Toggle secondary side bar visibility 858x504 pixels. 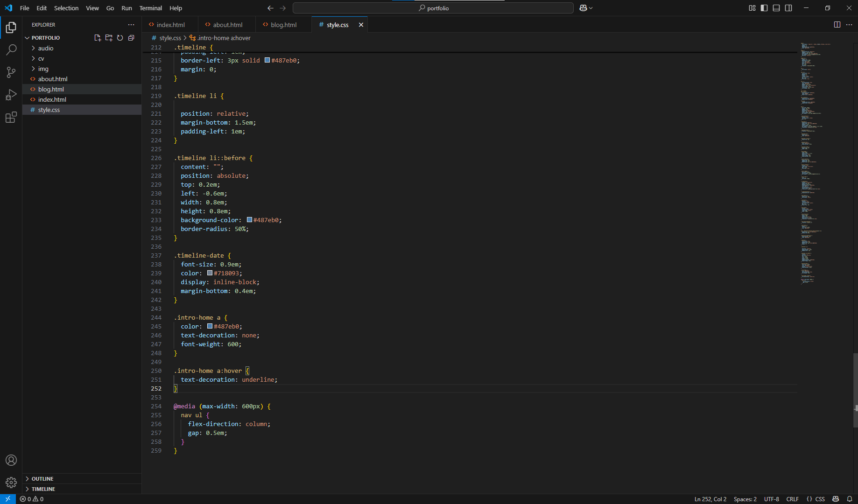788,8
